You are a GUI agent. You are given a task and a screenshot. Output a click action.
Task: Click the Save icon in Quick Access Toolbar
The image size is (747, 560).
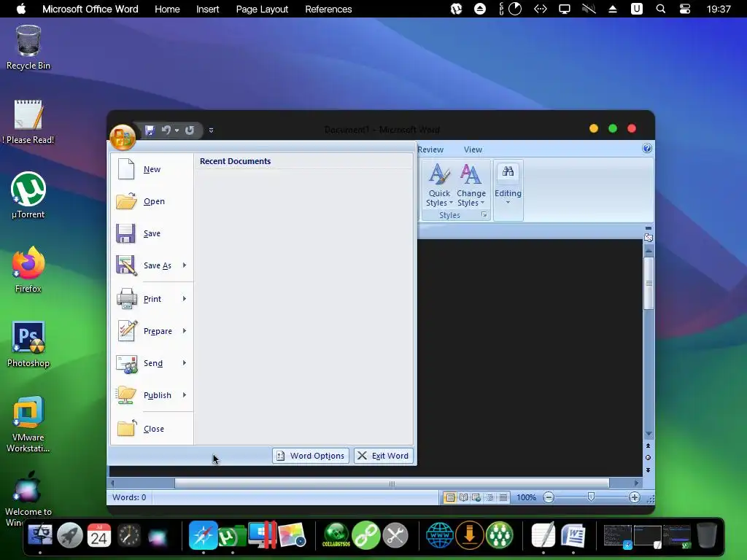click(x=150, y=130)
